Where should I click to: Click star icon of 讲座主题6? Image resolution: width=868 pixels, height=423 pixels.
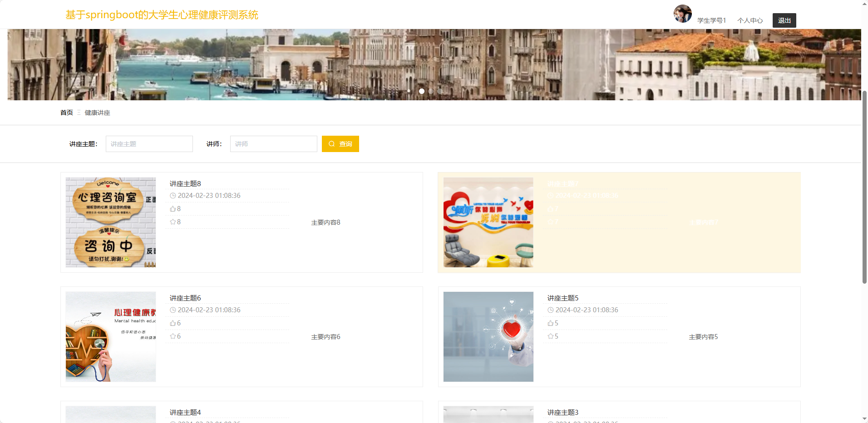(x=173, y=336)
